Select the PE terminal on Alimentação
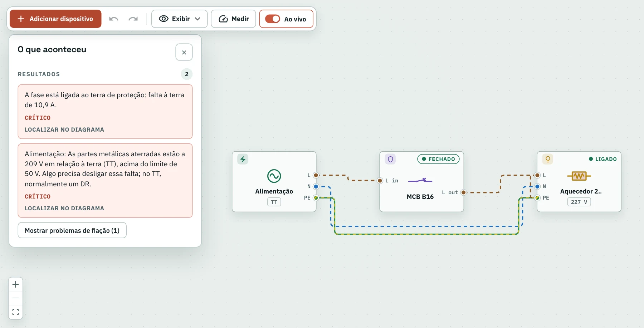Image resolution: width=644 pixels, height=328 pixels. click(316, 198)
